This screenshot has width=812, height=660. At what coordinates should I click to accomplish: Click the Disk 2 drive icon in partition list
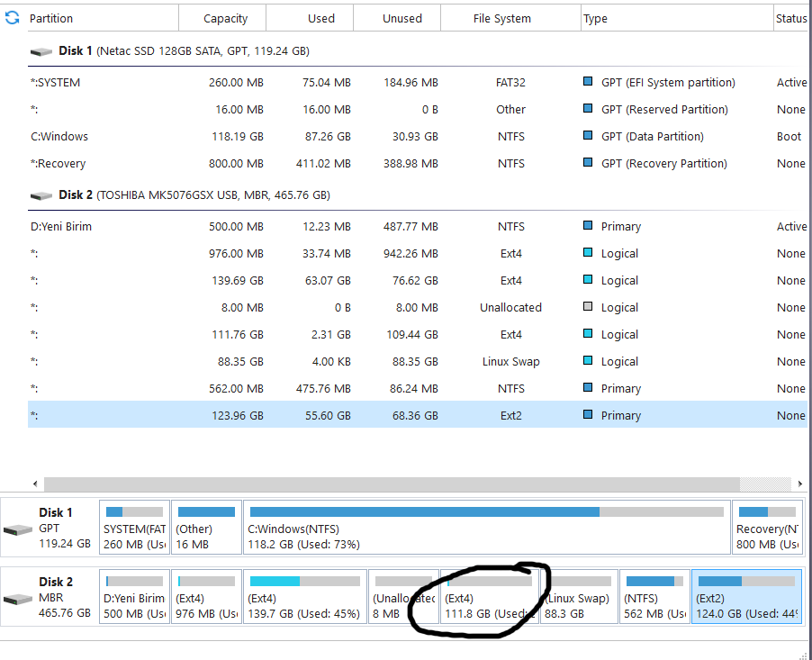click(41, 195)
